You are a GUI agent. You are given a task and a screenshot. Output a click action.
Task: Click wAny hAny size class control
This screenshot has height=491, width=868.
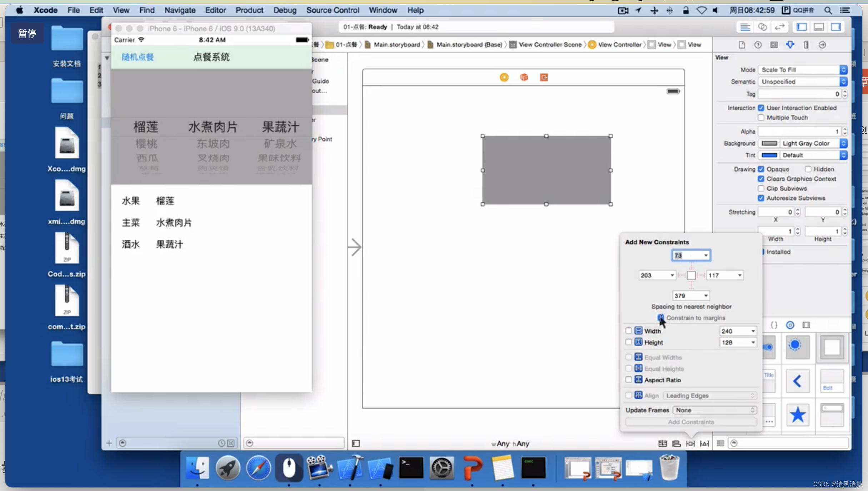coord(510,443)
